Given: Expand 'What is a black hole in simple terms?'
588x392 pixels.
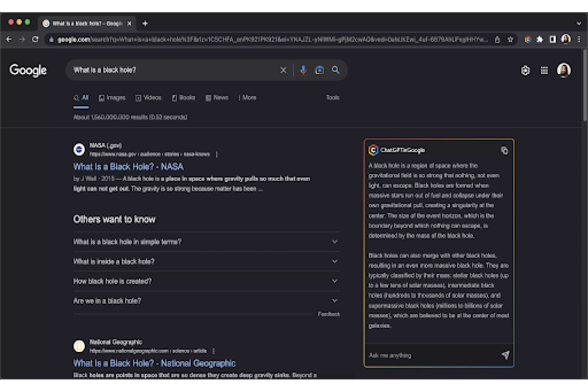Looking at the screenshot, I should [x=206, y=242].
